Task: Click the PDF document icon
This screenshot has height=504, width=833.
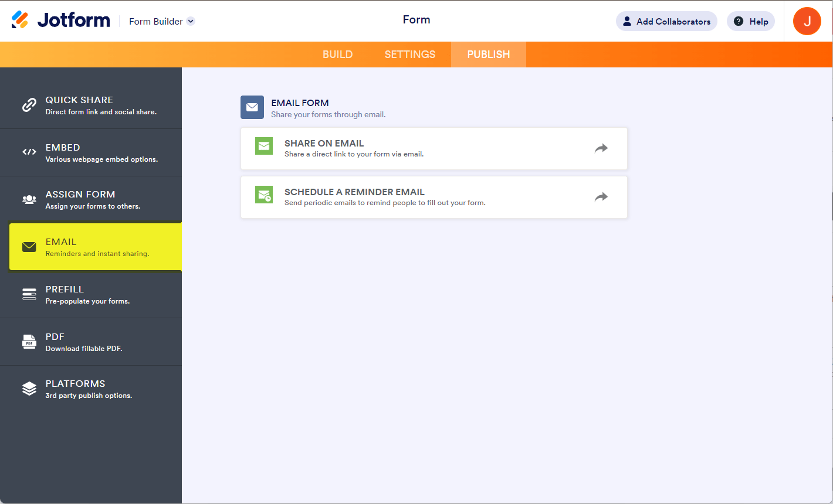Action: pyautogui.click(x=29, y=342)
